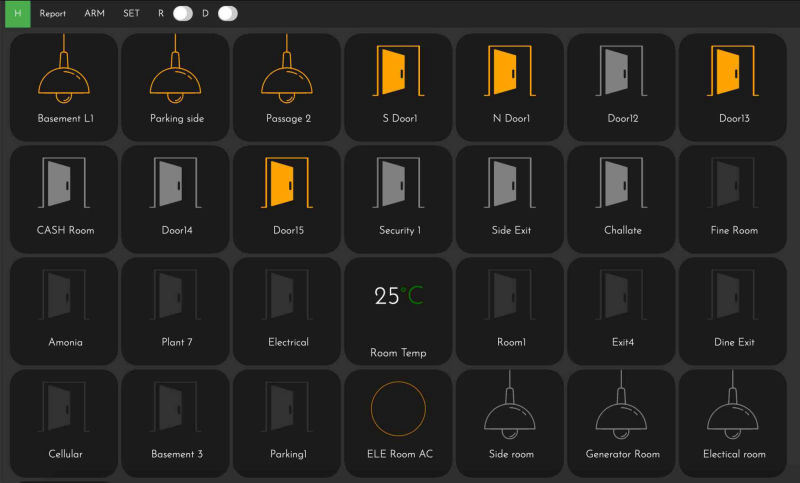Select the Parking side light icon
This screenshot has height=483, width=800.
tap(176, 72)
